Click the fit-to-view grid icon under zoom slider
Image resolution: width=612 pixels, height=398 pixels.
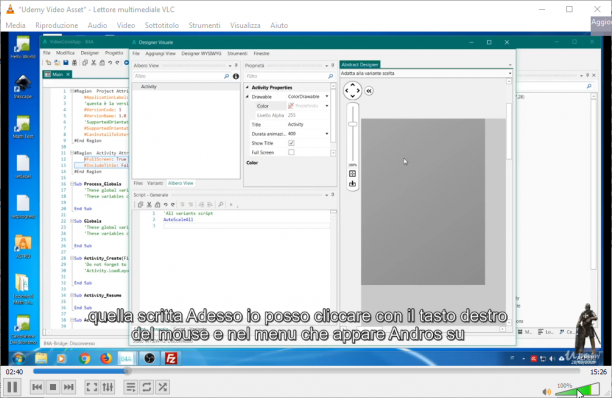coord(352,174)
